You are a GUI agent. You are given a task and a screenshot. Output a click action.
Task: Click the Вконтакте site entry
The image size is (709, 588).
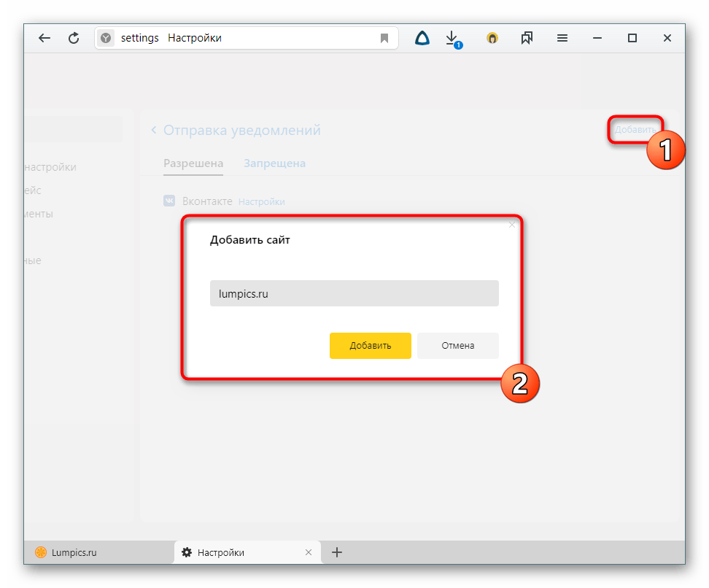pos(207,201)
